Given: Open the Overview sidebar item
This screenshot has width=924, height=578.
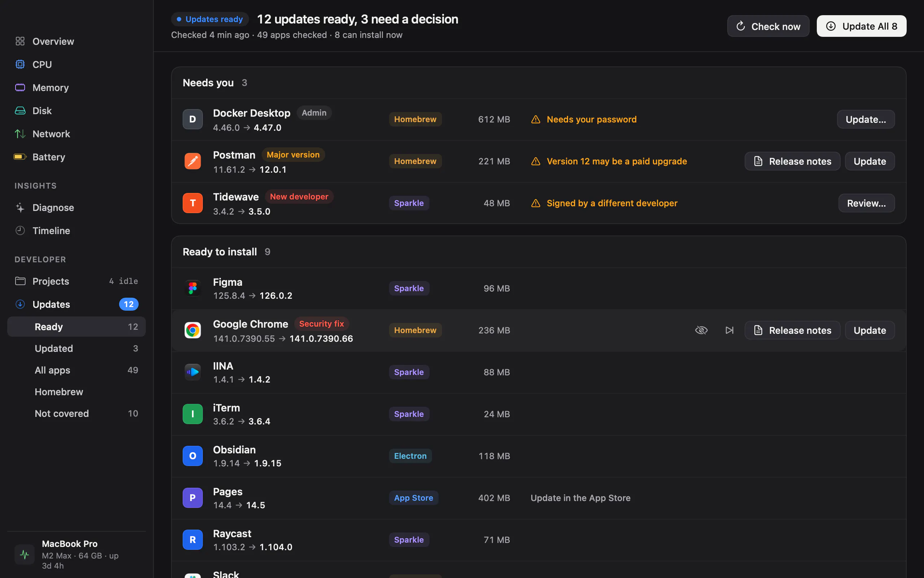Looking at the screenshot, I should (77, 41).
